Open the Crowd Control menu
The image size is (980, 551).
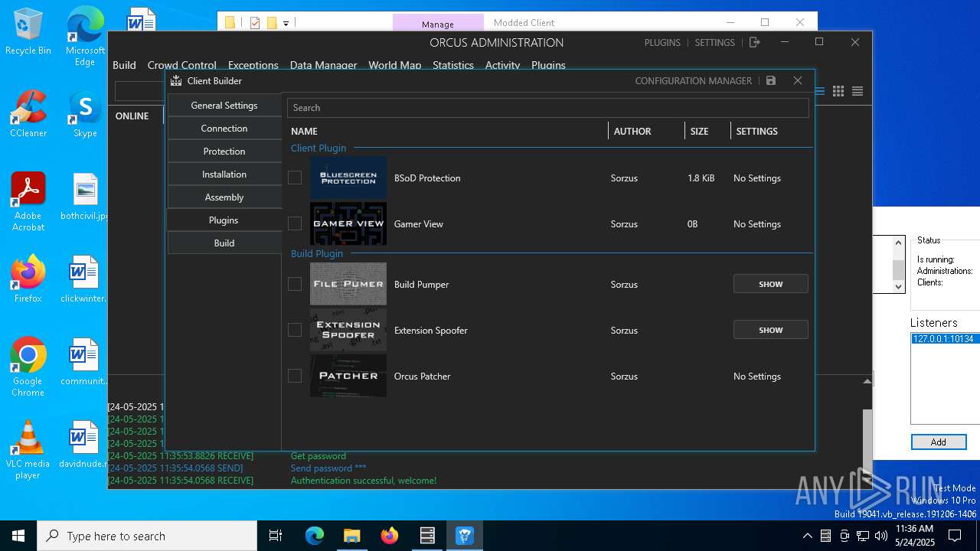point(182,65)
